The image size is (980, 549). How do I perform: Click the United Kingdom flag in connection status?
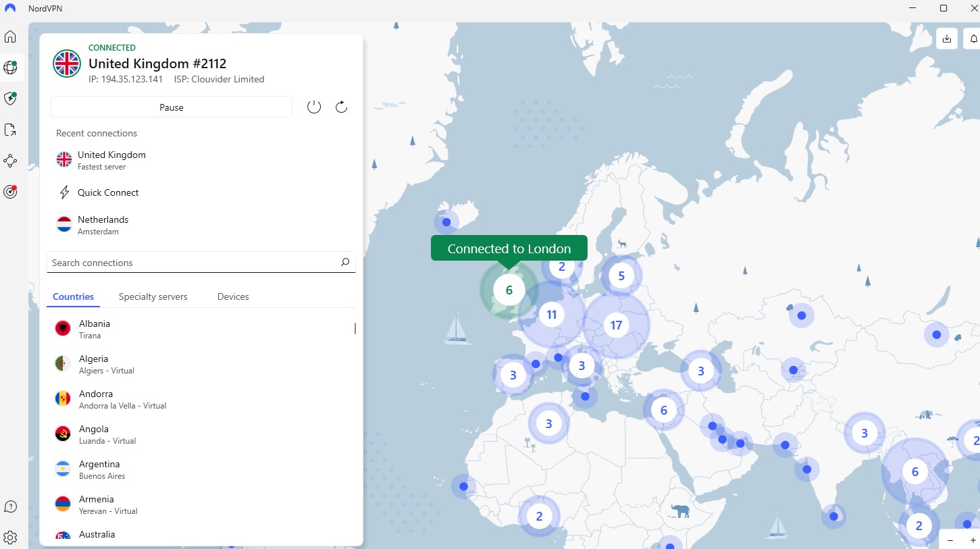point(67,63)
